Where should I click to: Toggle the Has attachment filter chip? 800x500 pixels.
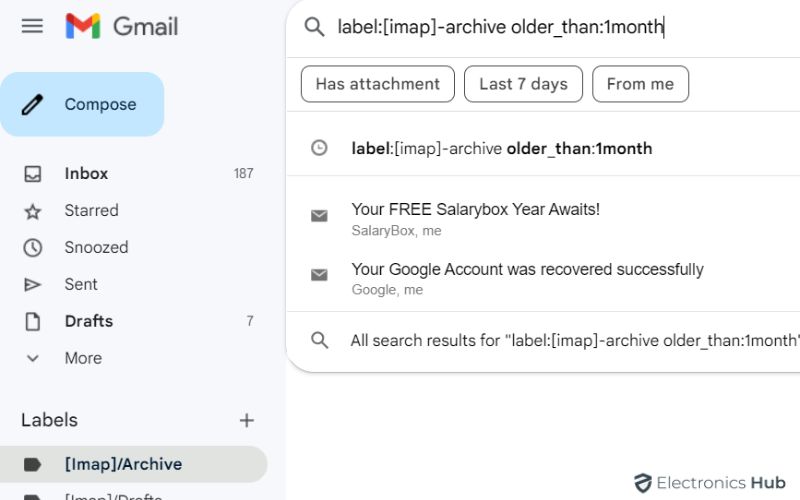click(x=377, y=84)
